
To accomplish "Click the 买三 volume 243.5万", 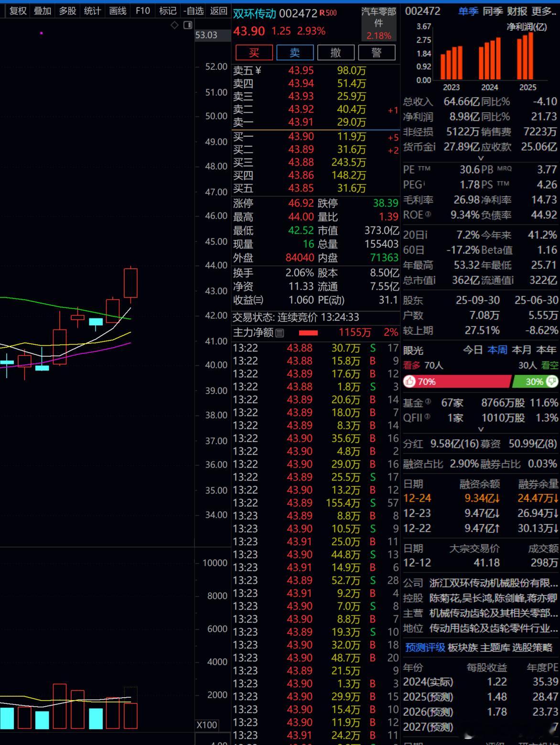I will (349, 162).
